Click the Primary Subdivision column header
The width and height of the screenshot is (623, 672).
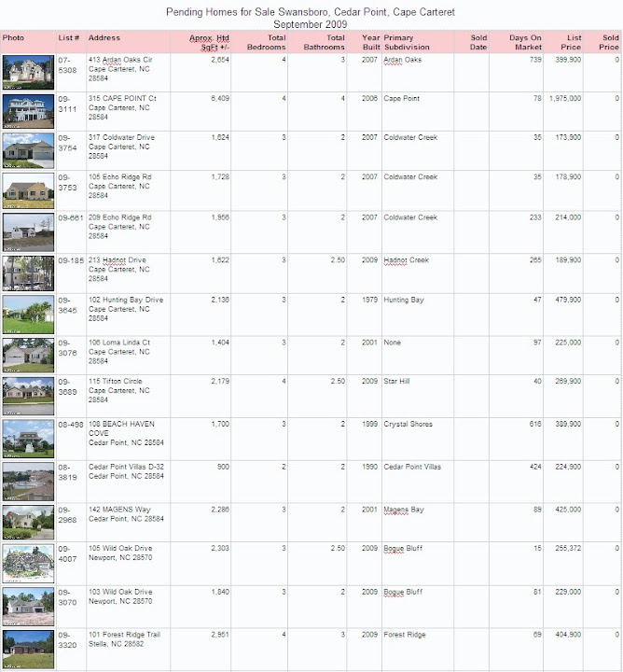pyautogui.click(x=407, y=42)
